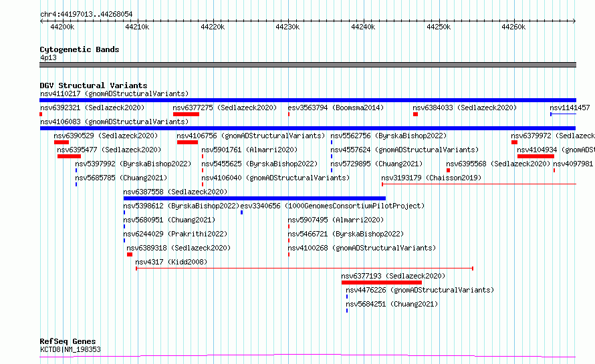Open nsv6390529 Sedlazeck2020 variant details
The image size is (595, 364).
(106, 136)
